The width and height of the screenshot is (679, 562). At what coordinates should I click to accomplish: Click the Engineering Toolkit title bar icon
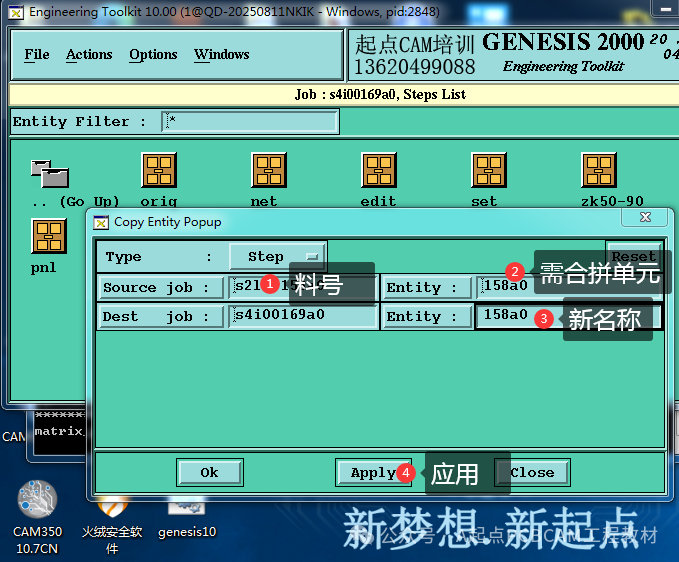(16, 13)
